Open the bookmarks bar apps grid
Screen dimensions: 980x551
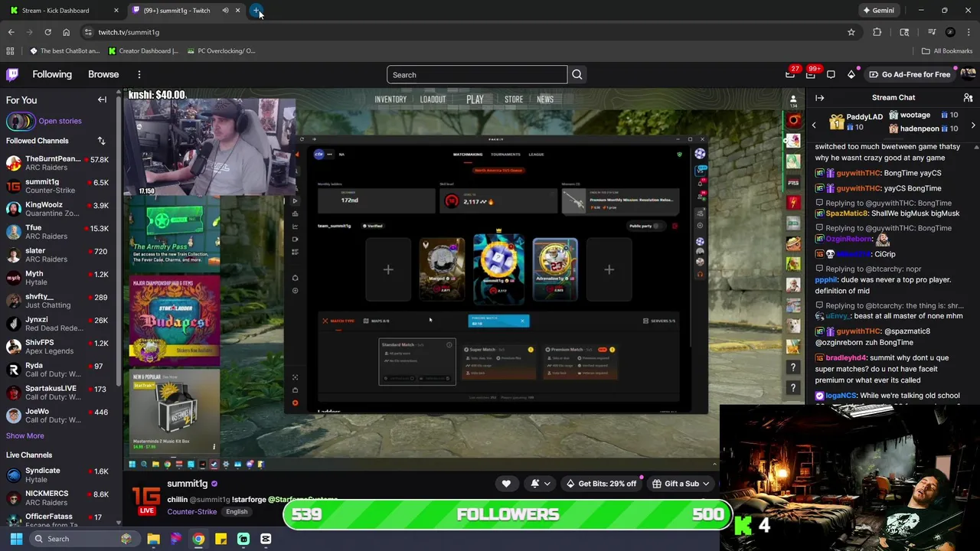(x=10, y=51)
